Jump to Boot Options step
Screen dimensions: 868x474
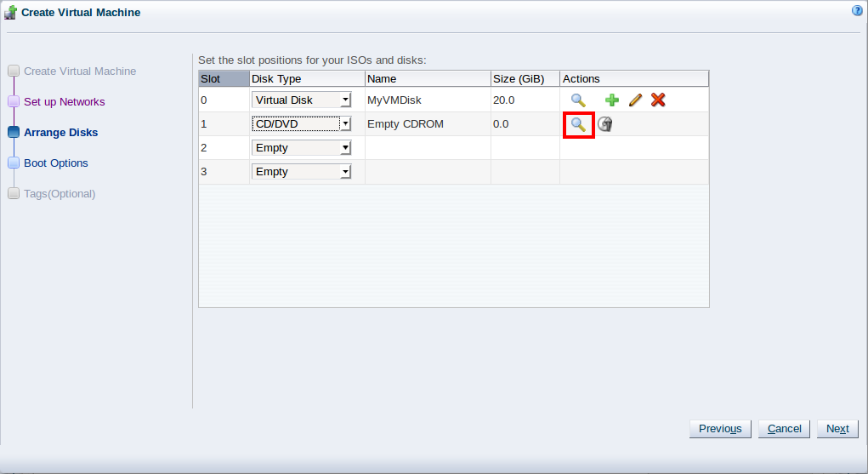[56, 163]
